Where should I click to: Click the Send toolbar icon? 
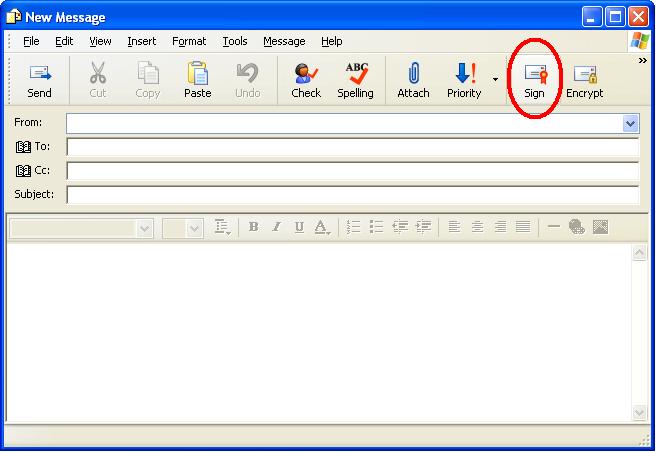point(39,80)
